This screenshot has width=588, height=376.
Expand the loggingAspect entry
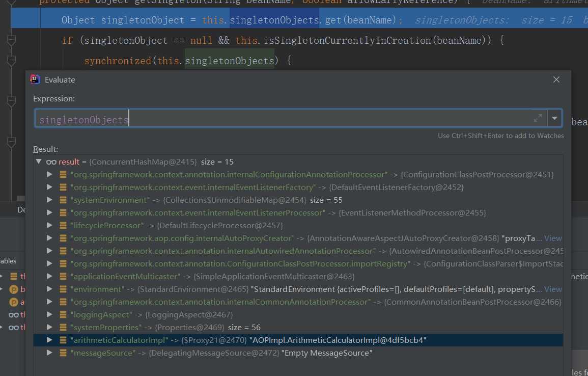(49, 315)
